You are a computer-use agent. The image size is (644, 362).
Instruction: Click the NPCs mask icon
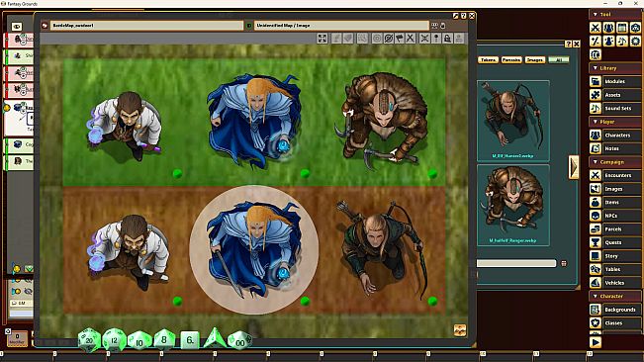coord(596,216)
